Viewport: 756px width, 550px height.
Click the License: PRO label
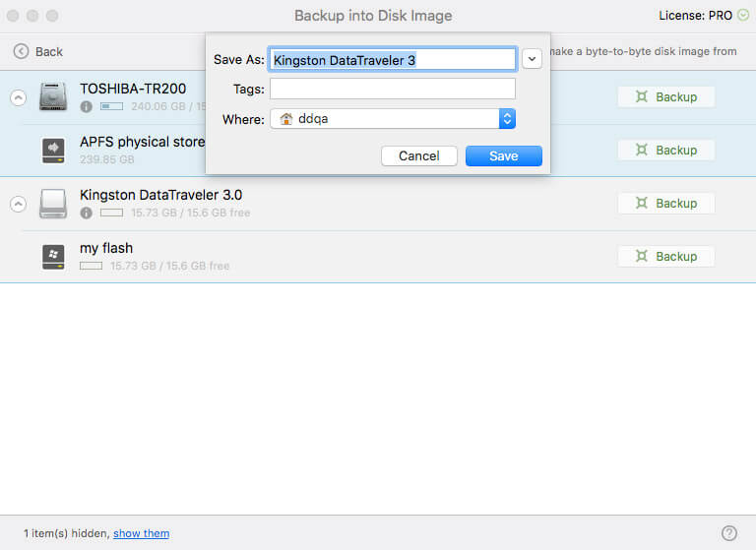click(x=695, y=16)
